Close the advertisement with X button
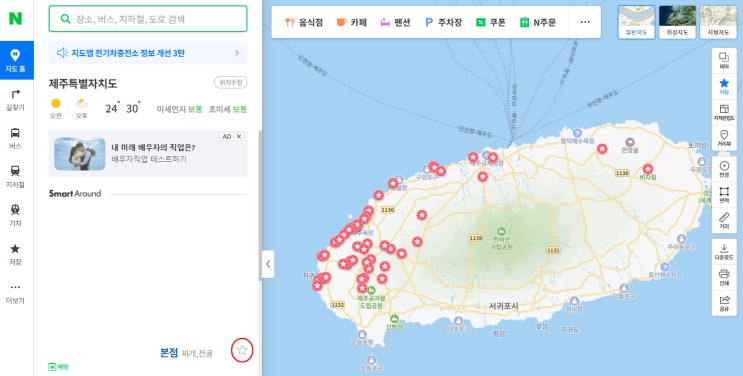743x376 pixels. coord(239,137)
